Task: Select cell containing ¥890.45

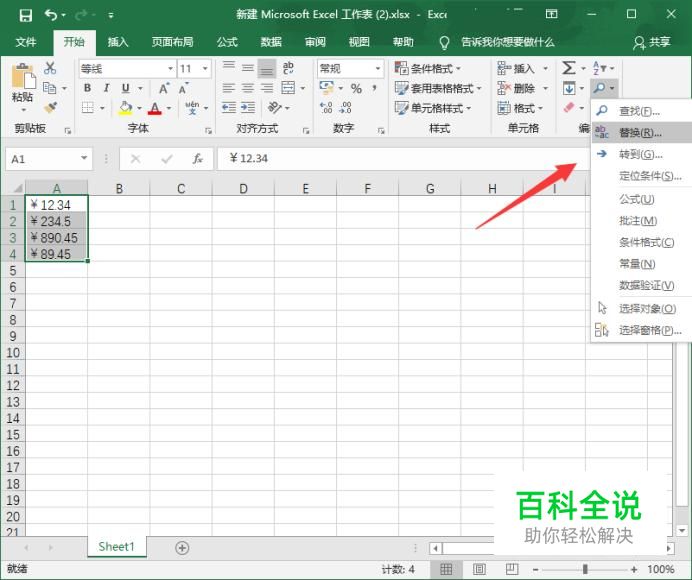Action: coord(56,237)
